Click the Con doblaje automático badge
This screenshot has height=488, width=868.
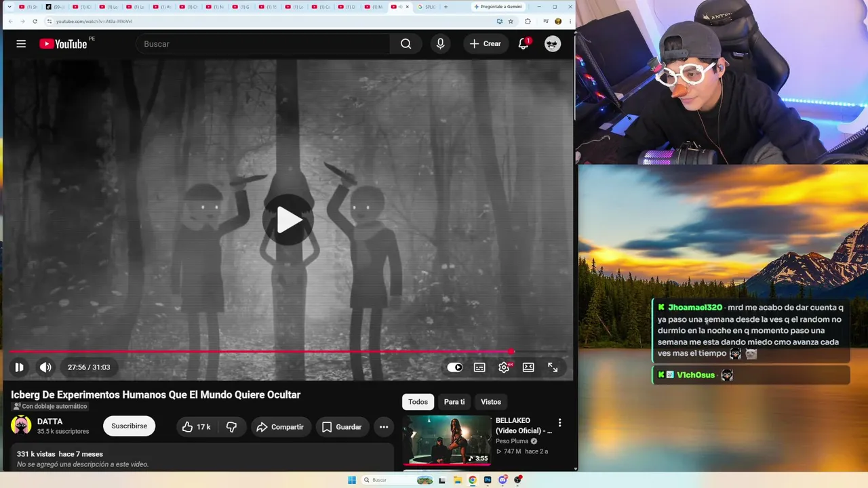coord(50,407)
